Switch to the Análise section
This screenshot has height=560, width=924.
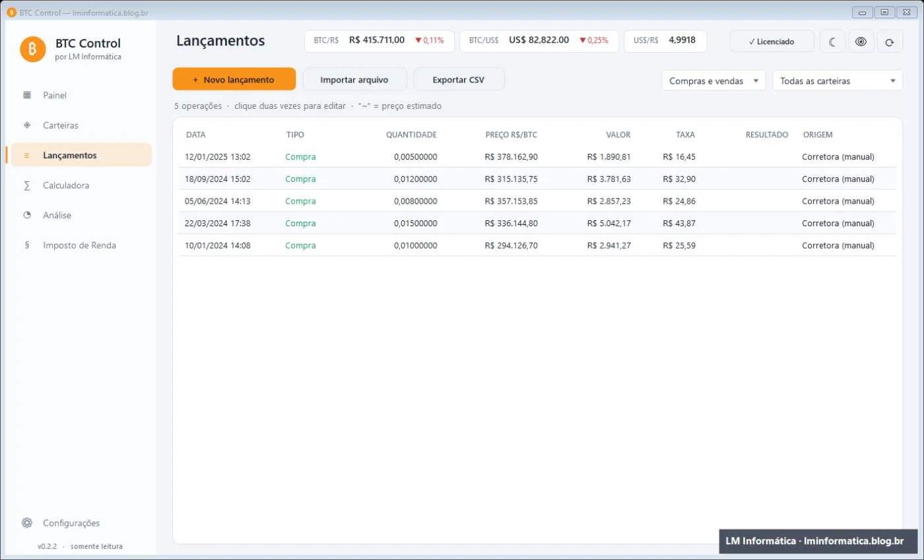tap(81, 215)
